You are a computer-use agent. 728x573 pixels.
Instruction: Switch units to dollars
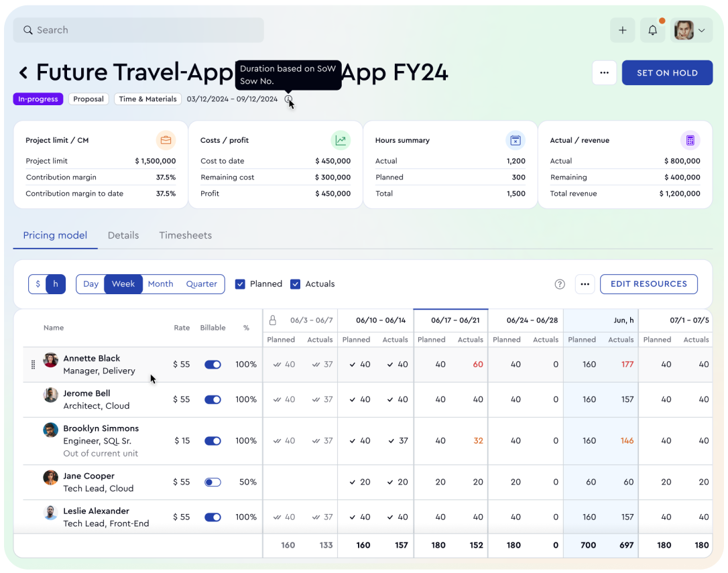pyautogui.click(x=38, y=284)
